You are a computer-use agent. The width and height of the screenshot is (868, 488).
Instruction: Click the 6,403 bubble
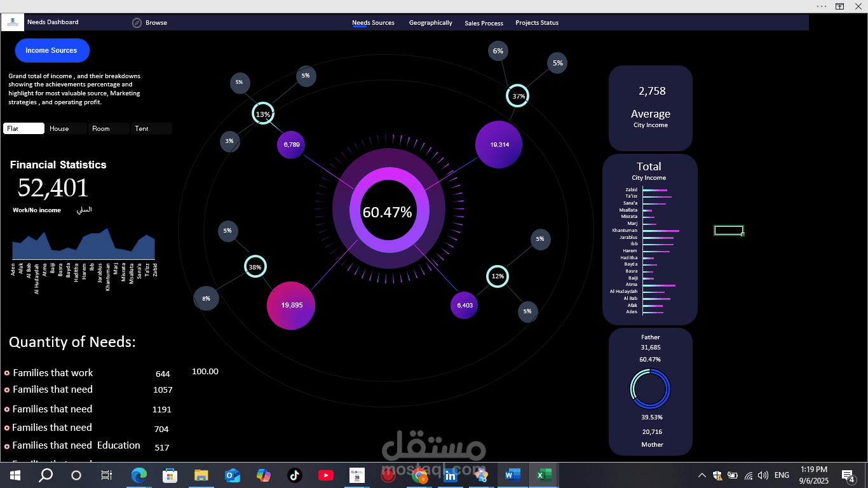pyautogui.click(x=464, y=306)
